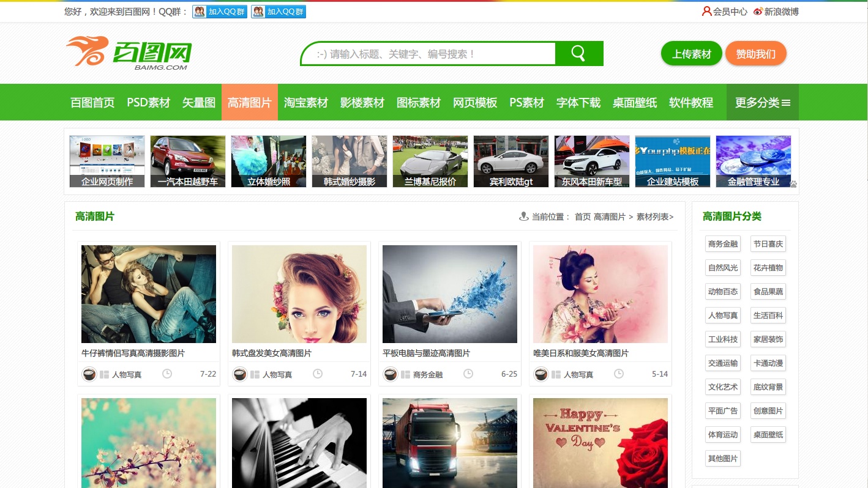Click the green search magnifier button
Screen dimensions: 868x488
tap(578, 53)
